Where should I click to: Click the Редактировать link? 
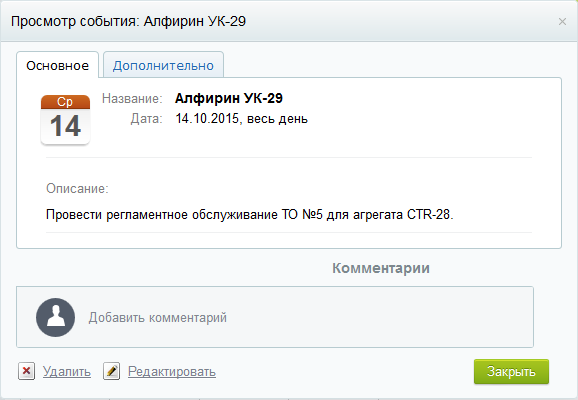tap(172, 372)
